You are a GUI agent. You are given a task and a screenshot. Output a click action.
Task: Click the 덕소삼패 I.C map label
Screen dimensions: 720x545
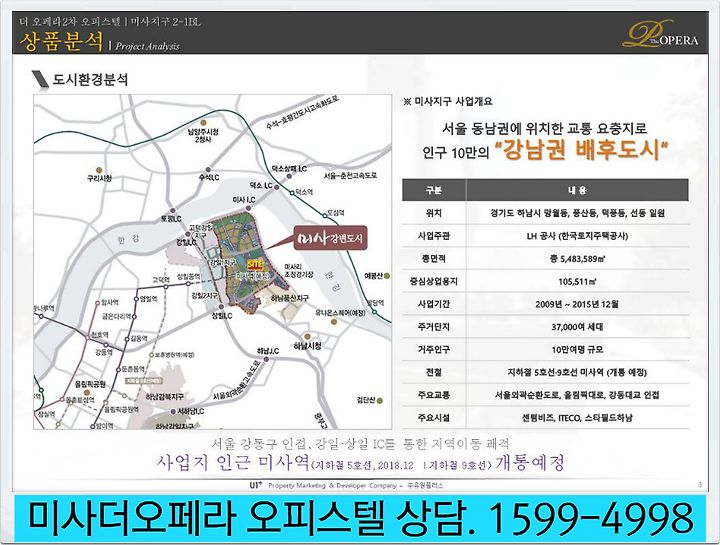(289, 169)
